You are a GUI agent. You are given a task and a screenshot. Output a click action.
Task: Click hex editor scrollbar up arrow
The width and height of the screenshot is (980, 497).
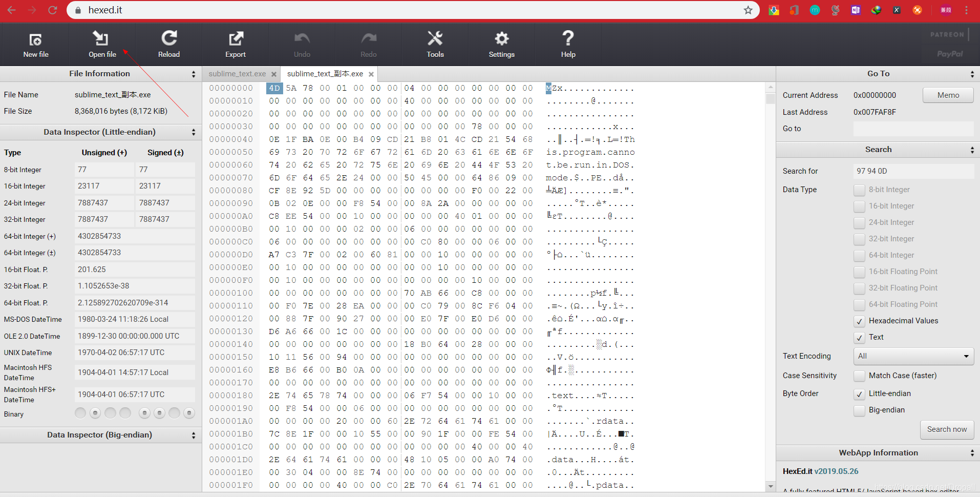(x=771, y=87)
